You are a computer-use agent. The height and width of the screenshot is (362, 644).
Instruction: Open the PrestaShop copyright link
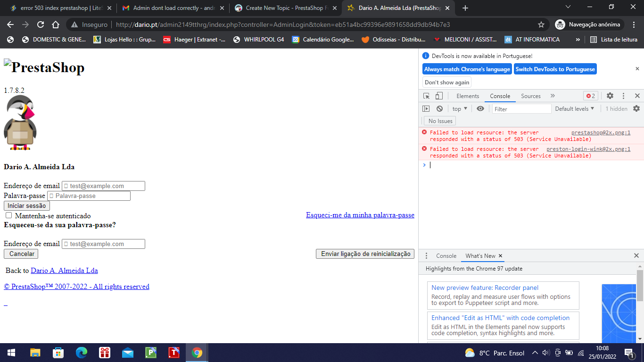(x=76, y=287)
